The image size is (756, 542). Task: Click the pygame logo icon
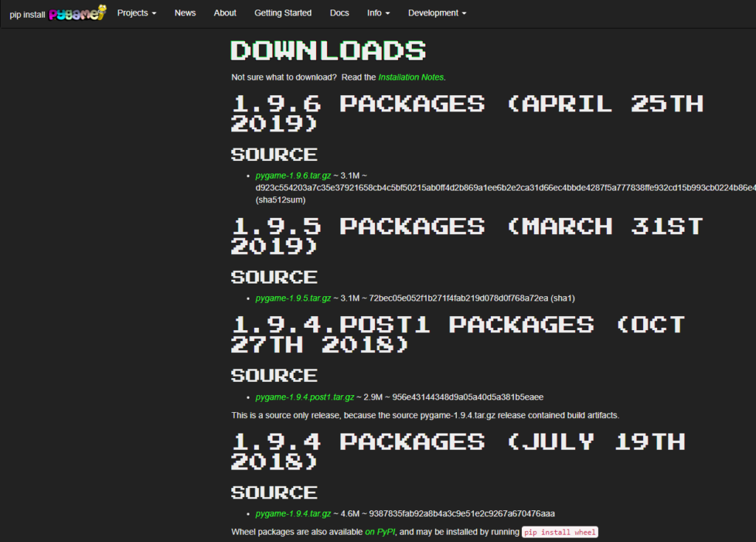77,13
